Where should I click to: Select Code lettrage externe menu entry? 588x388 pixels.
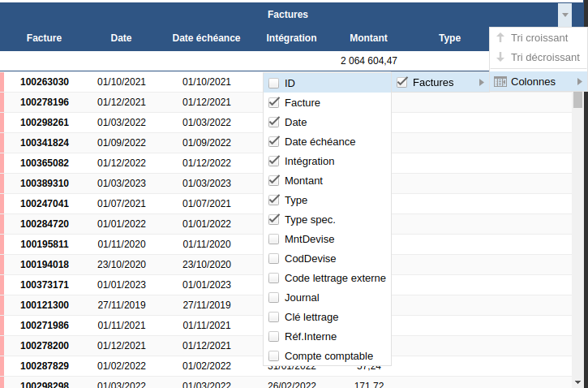[334, 278]
